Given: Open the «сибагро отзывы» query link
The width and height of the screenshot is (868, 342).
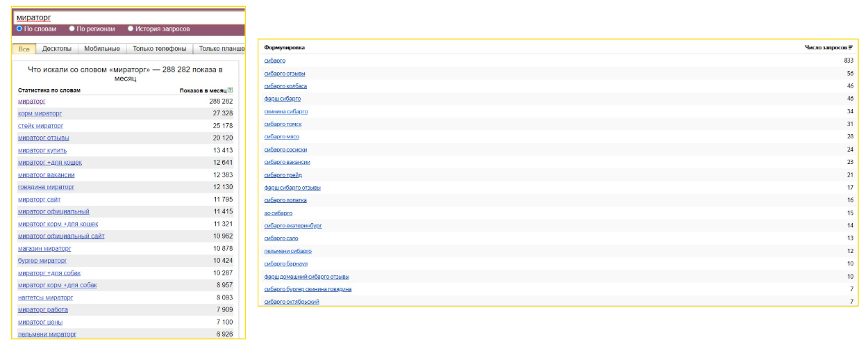Looking at the screenshot, I should pyautogui.click(x=285, y=73).
